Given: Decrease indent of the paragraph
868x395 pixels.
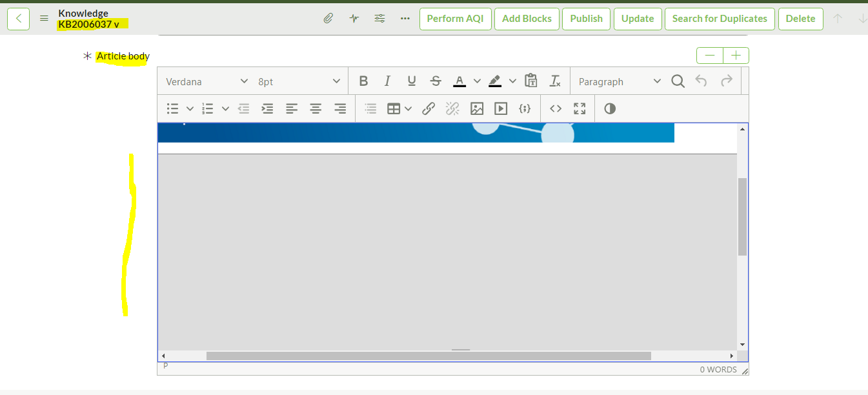Looking at the screenshot, I should [x=243, y=109].
